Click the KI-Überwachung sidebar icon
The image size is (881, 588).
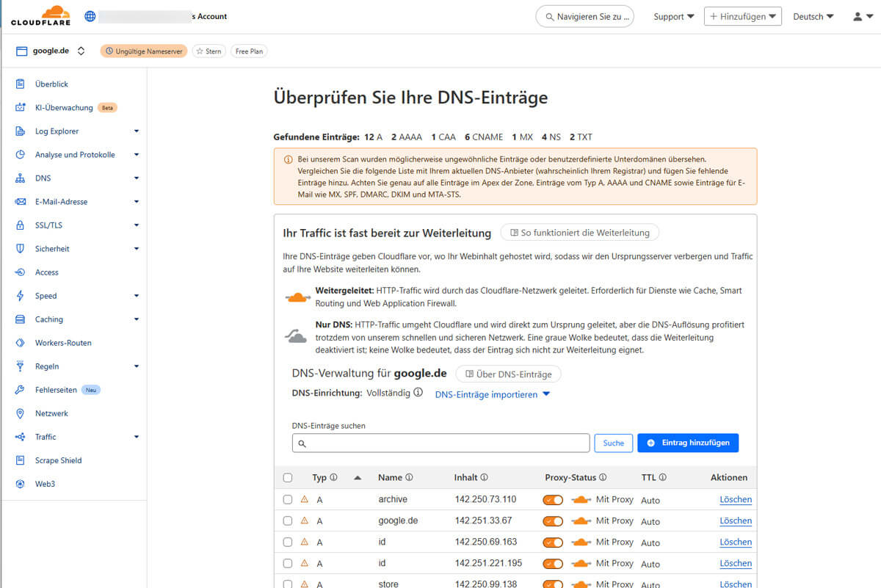(x=21, y=108)
